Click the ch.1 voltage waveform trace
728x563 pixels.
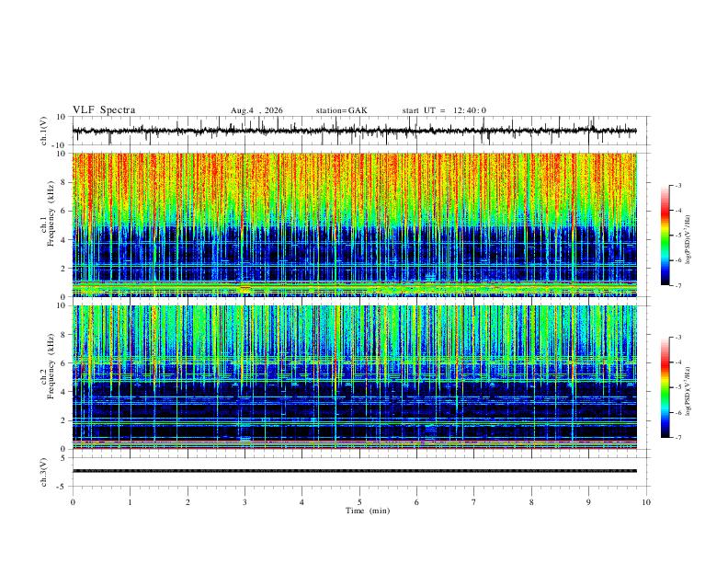[x=354, y=131]
